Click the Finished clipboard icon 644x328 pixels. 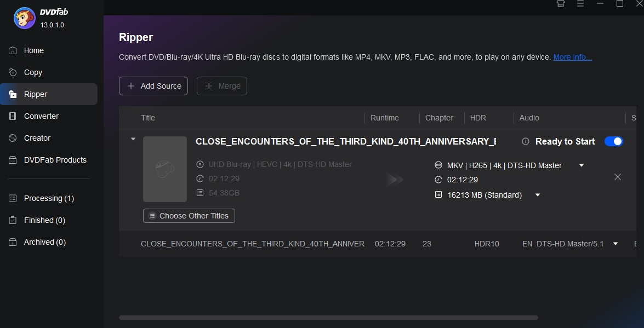(x=13, y=220)
